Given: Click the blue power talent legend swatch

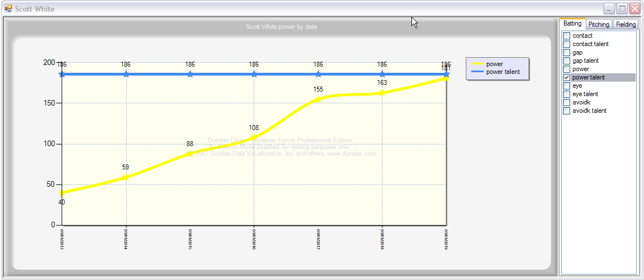Looking at the screenshot, I should (477, 72).
